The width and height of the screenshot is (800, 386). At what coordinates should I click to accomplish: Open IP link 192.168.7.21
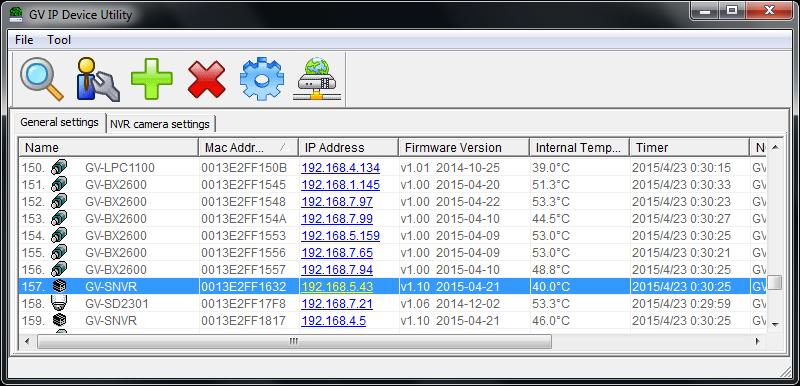tap(337, 304)
